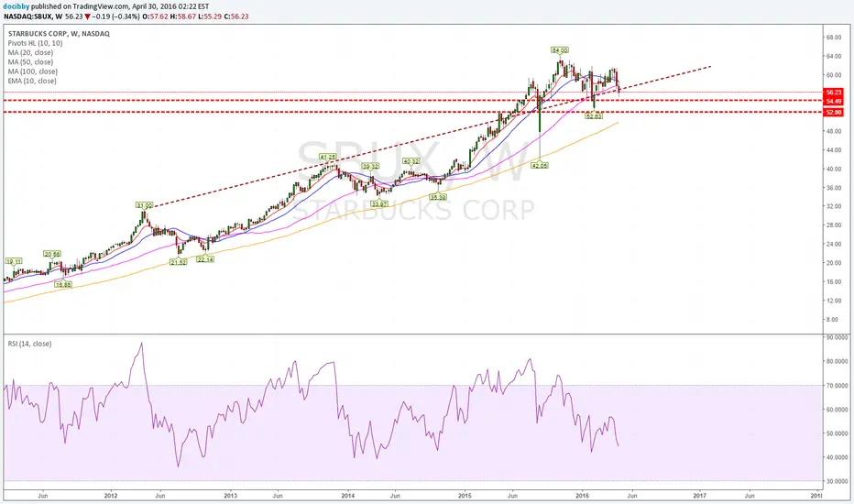Image resolution: width=854 pixels, height=504 pixels.
Task: Click the 33.97 pivot low label
Action: pyautogui.click(x=379, y=203)
